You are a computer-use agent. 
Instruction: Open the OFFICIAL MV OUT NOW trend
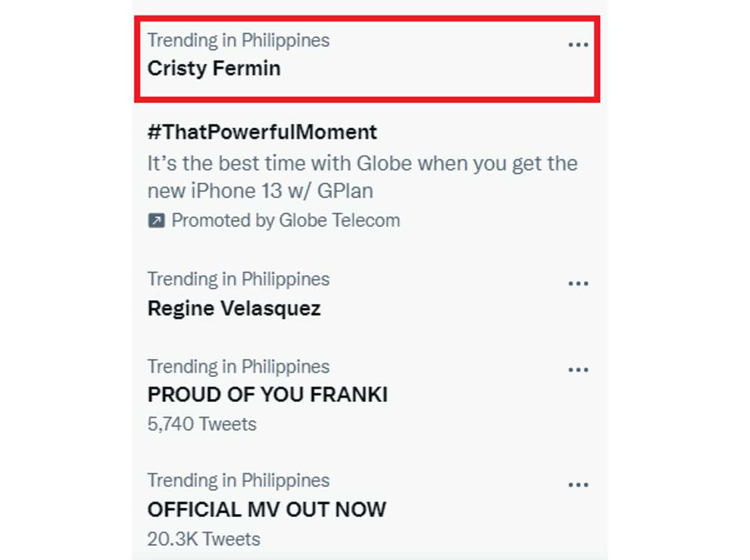pos(267,509)
